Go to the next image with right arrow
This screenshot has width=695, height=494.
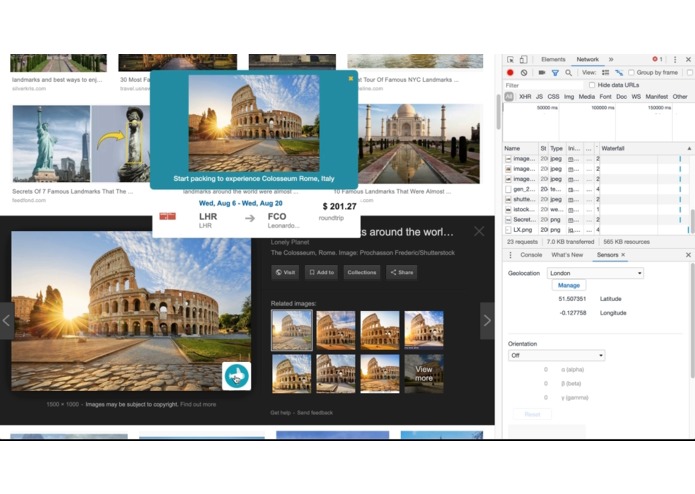point(487,321)
